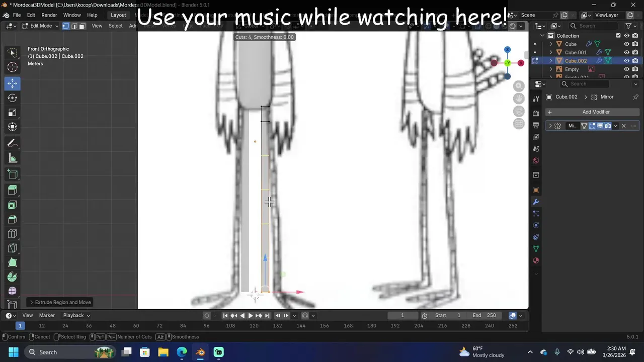Select the Cursor tool

click(13, 67)
